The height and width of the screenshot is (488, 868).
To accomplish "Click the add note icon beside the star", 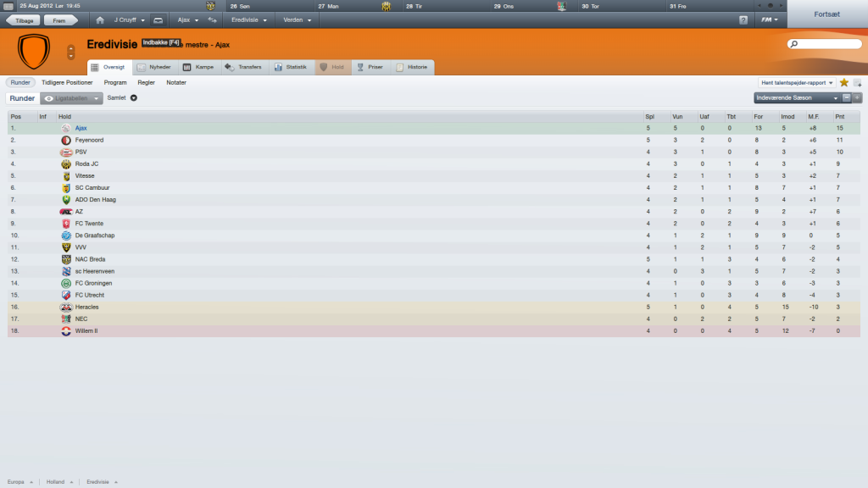I will click(858, 82).
